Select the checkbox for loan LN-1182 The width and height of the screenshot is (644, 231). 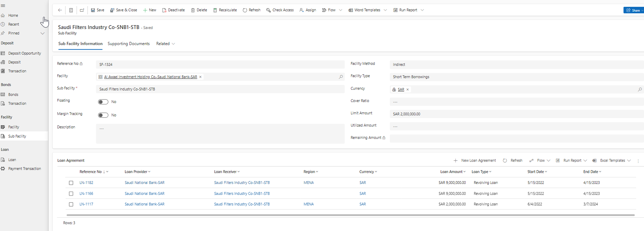click(71, 183)
